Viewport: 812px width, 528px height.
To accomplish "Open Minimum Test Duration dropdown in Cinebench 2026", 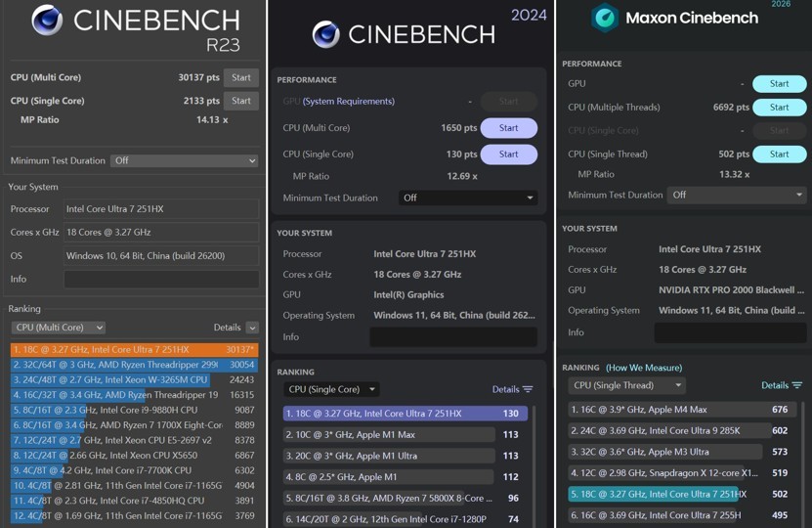I will pos(737,195).
